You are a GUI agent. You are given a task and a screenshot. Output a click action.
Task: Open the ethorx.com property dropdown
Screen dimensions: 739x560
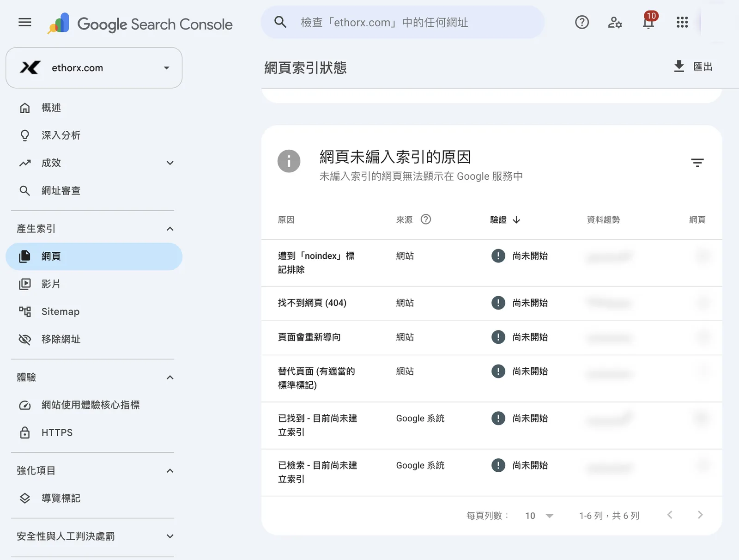click(x=94, y=68)
